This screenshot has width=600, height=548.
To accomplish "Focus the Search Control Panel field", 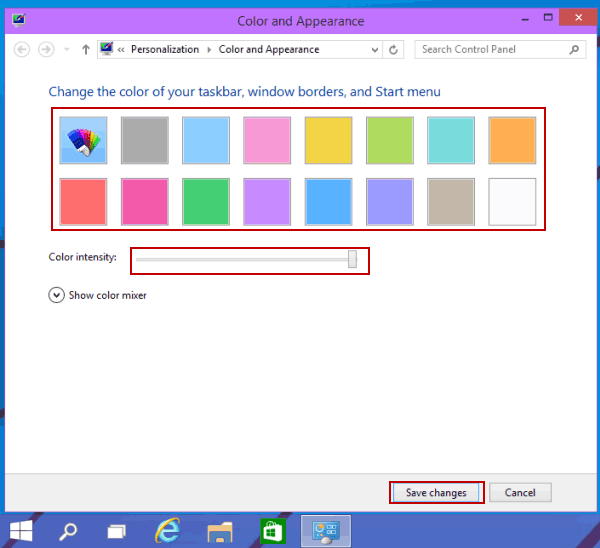I will 500,49.
